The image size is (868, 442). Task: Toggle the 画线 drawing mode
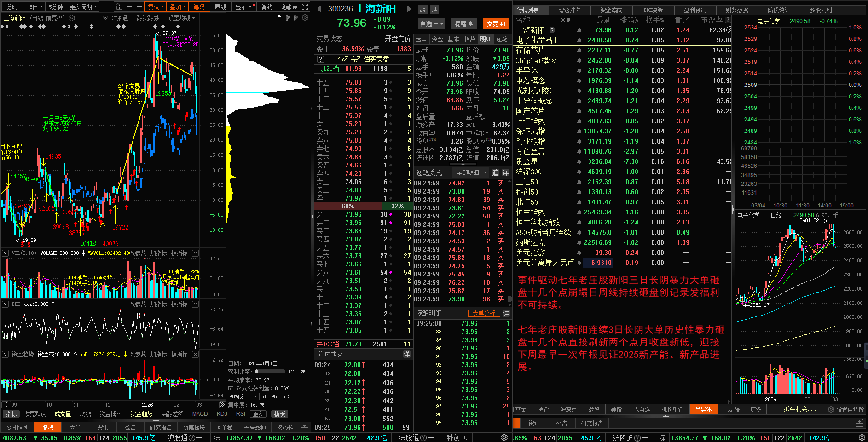[221, 7]
